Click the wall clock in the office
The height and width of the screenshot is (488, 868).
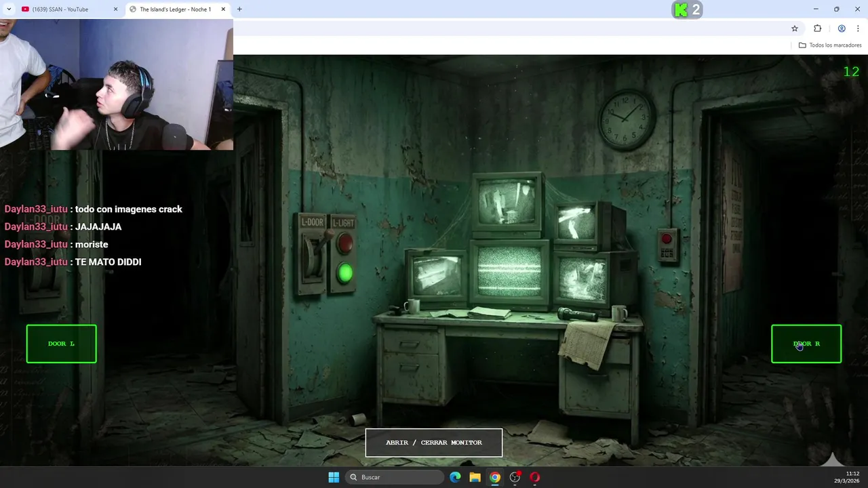626,120
